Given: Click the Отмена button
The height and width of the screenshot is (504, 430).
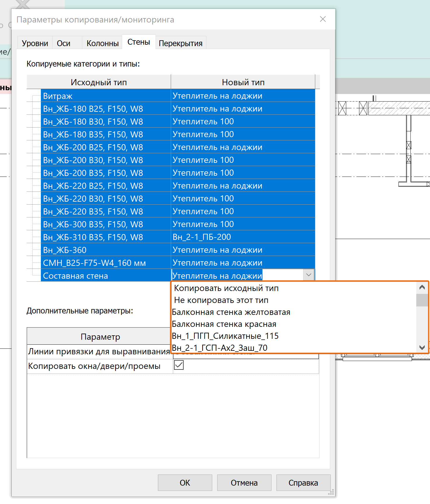Looking at the screenshot, I should tap(244, 483).
